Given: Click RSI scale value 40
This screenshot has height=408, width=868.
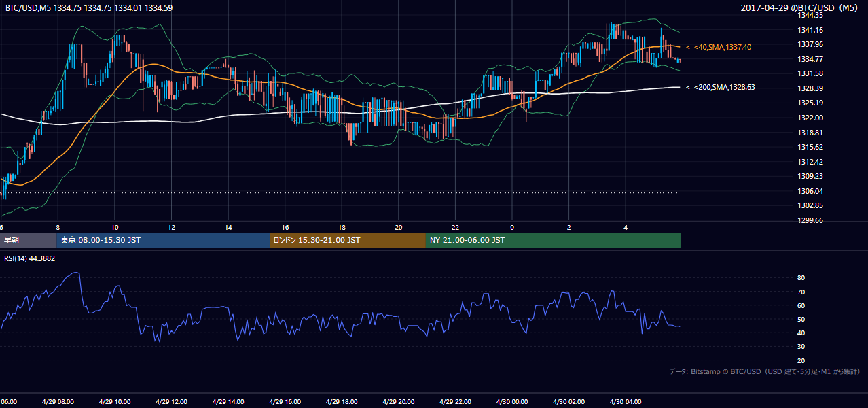Looking at the screenshot, I should click(x=801, y=333).
